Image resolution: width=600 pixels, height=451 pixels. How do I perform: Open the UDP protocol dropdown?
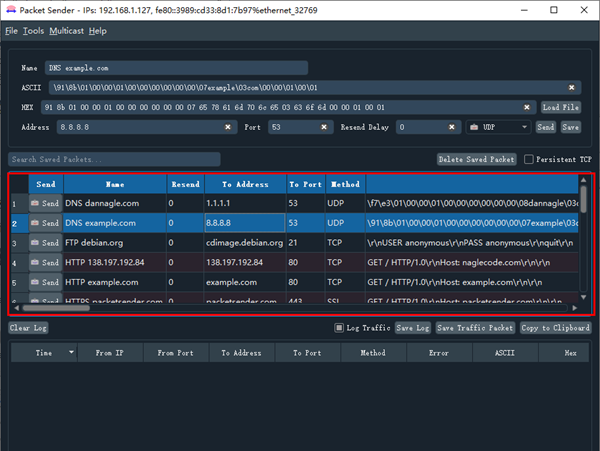pos(498,127)
